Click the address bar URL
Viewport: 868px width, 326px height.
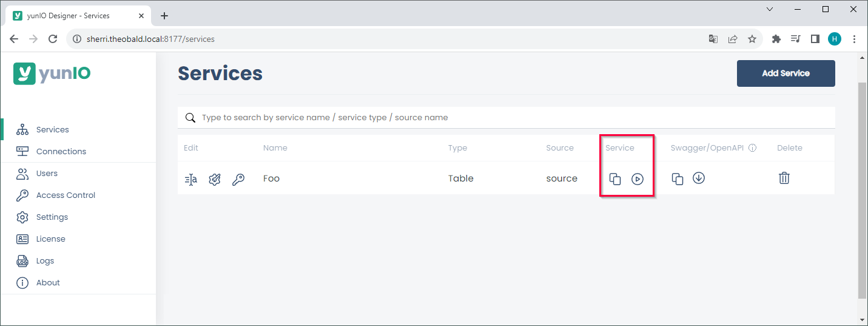(x=152, y=39)
